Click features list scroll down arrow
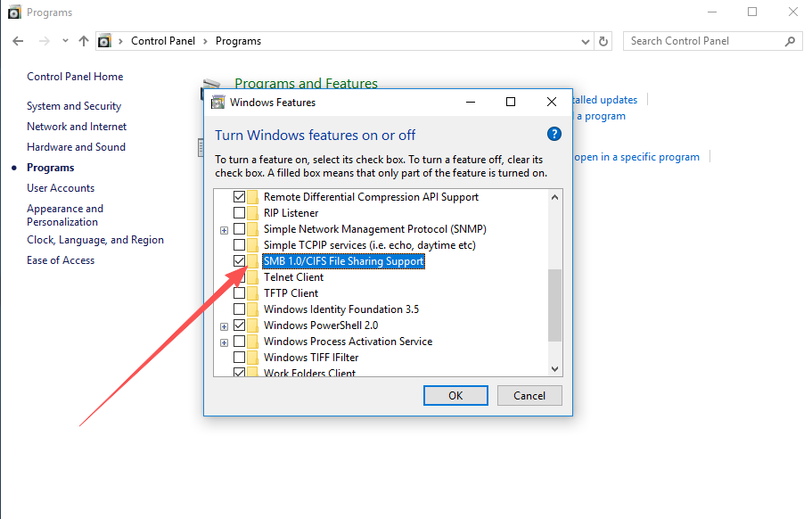 pos(554,369)
